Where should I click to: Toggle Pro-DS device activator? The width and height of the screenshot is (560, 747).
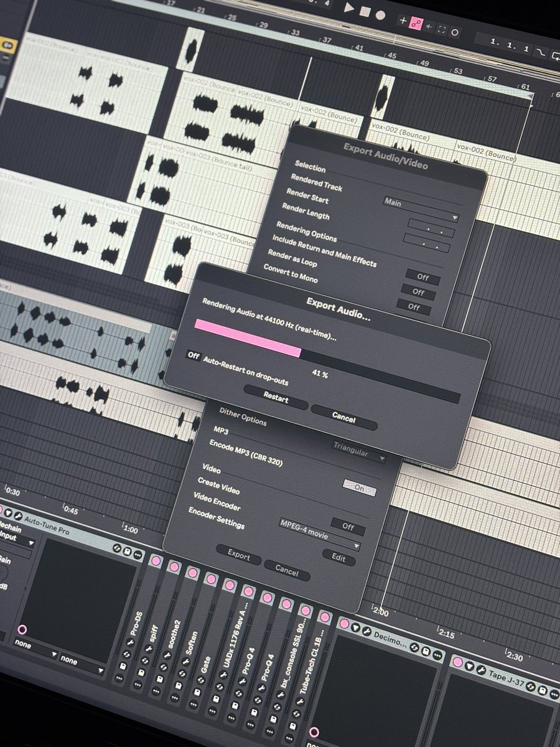[x=156, y=560]
